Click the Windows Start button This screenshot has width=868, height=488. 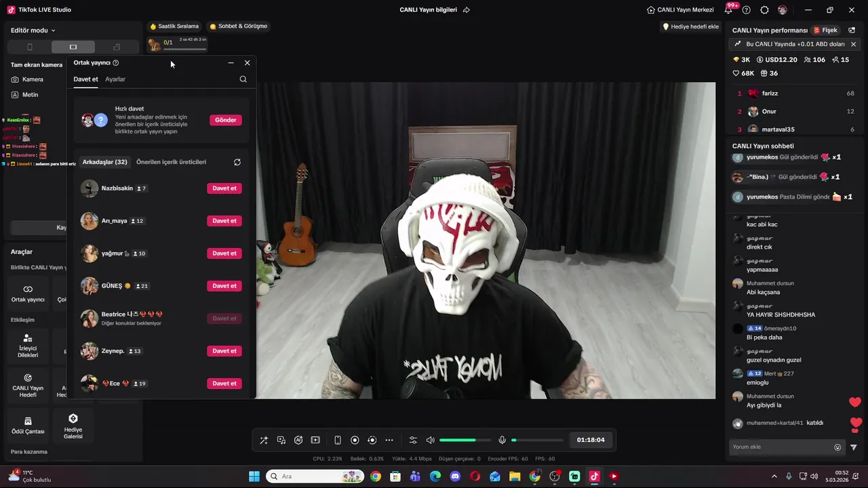(254, 476)
